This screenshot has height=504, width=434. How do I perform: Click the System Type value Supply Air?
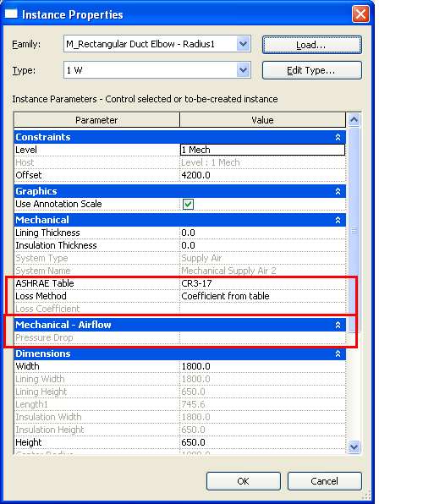201,258
